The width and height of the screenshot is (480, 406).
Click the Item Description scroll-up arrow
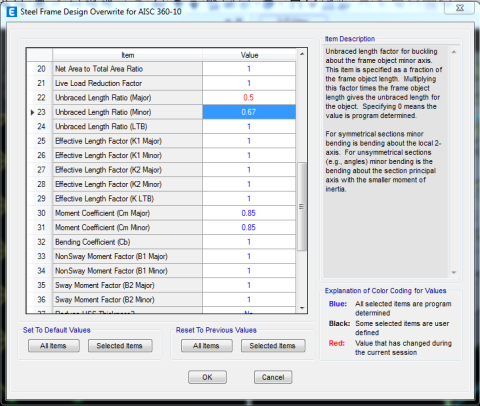[454, 52]
